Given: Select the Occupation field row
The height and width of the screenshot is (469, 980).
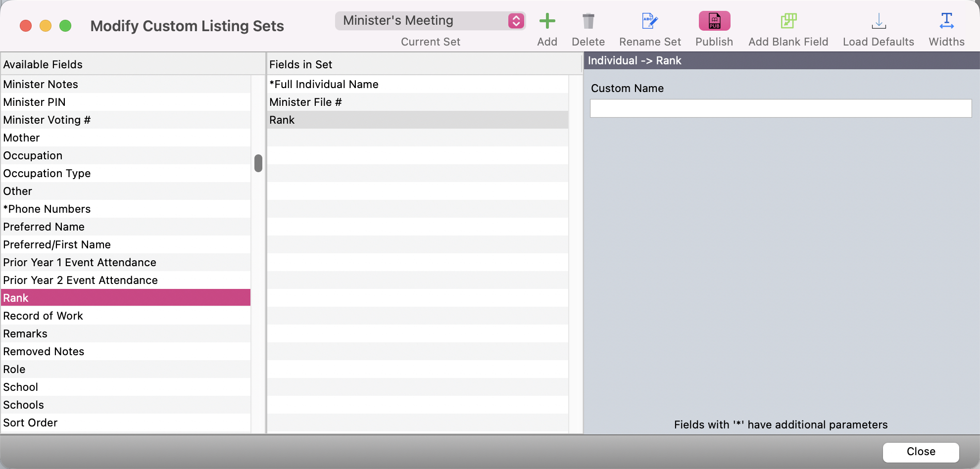Looking at the screenshot, I should coord(126,155).
